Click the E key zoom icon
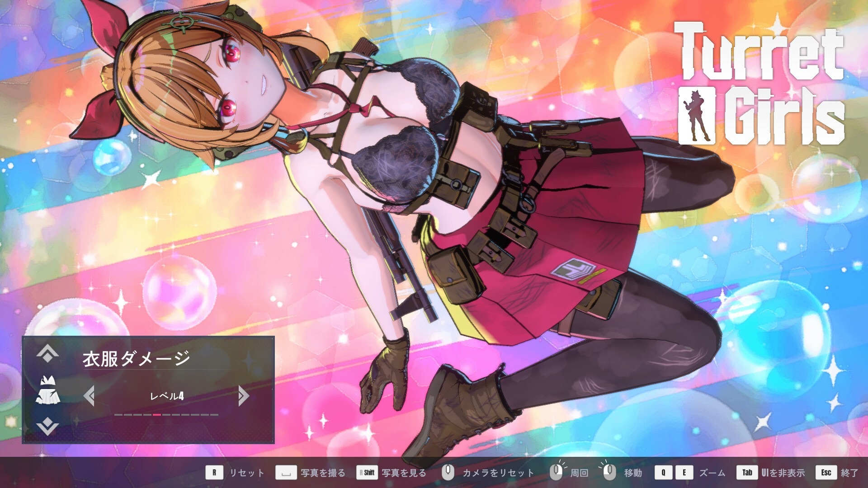This screenshot has width=868, height=488. 684,473
